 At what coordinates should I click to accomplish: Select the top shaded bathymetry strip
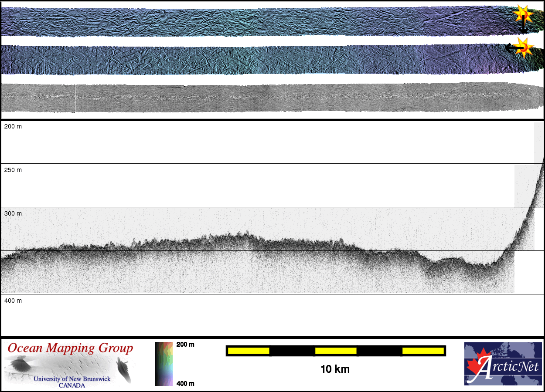262,21
